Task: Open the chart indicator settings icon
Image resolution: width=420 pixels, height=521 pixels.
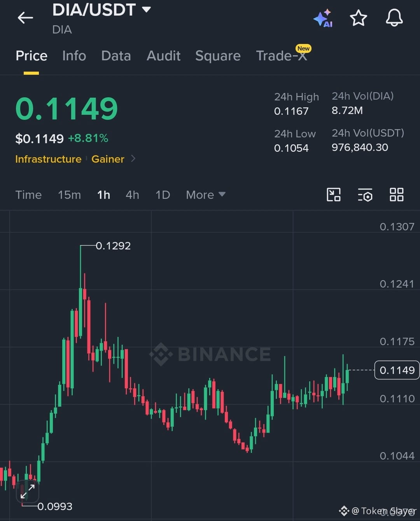Action: coord(365,195)
